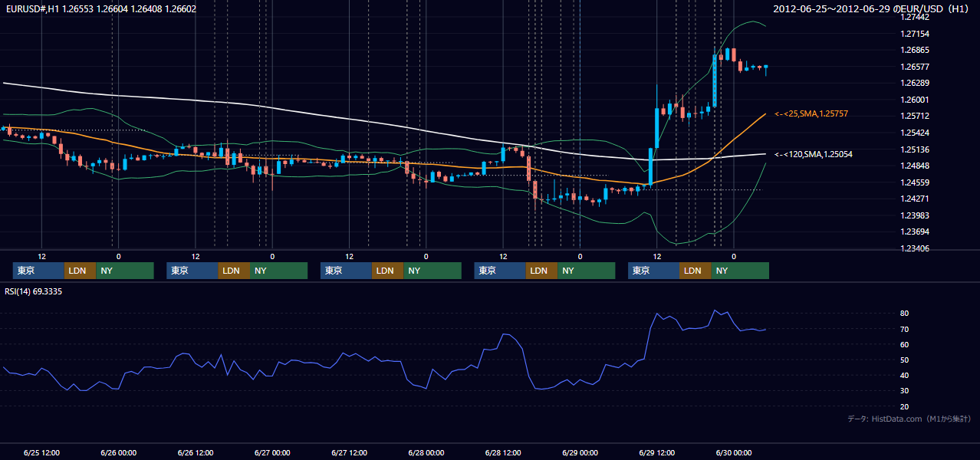
Task: Click price axis value 1.23694
Action: pos(915,232)
